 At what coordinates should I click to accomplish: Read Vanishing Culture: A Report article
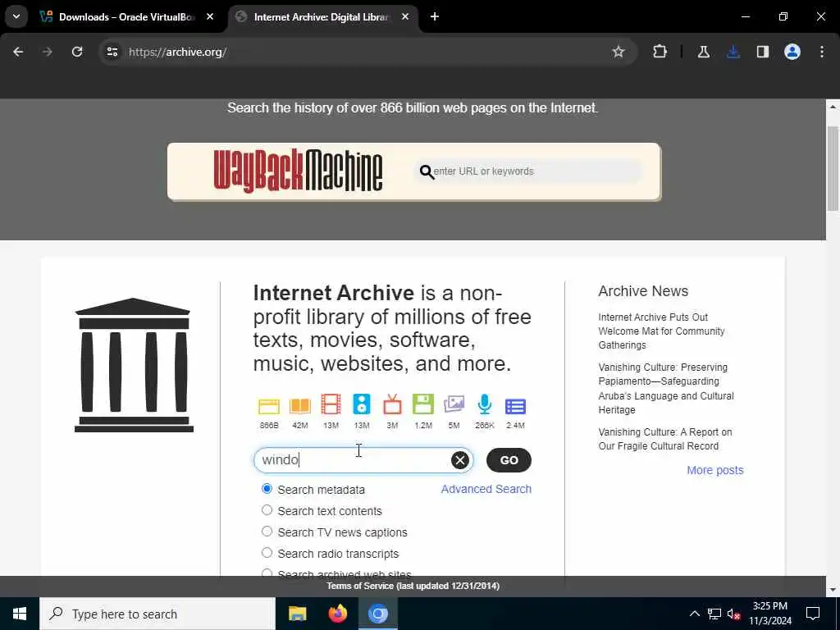click(665, 439)
